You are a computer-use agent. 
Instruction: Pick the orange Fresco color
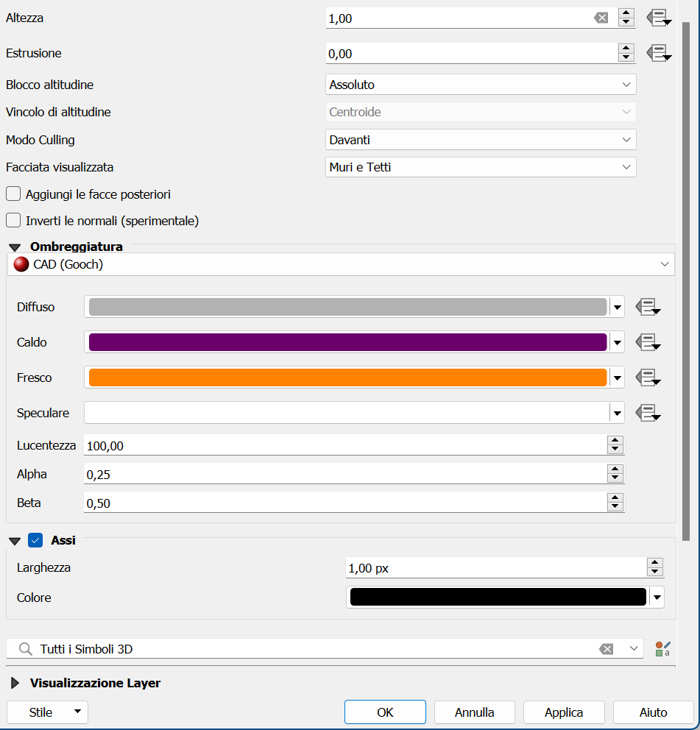pyautogui.click(x=347, y=378)
